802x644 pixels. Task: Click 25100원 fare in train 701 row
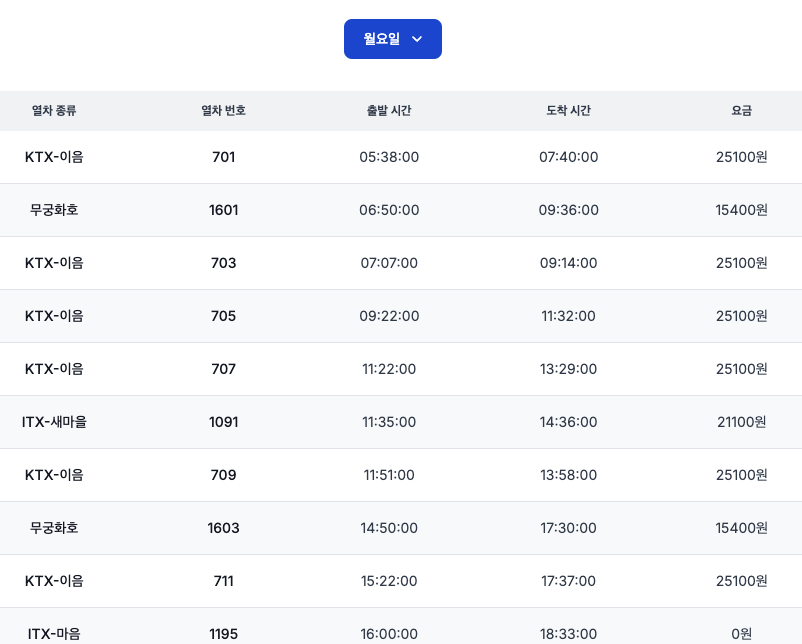point(741,157)
